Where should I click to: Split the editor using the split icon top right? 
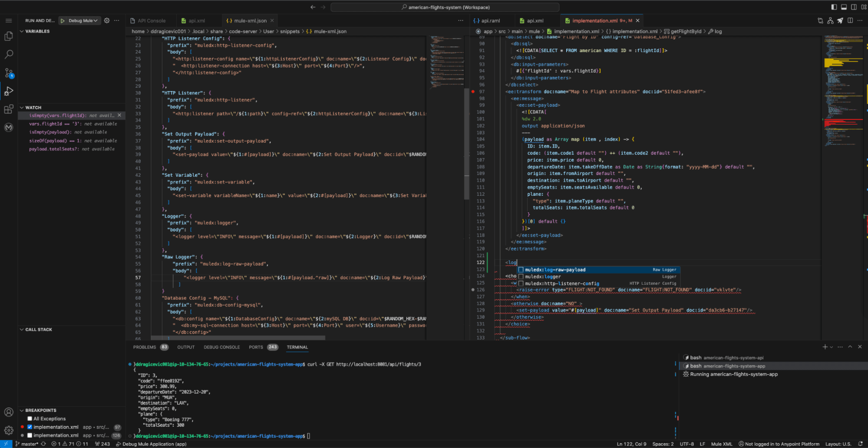(x=850, y=20)
